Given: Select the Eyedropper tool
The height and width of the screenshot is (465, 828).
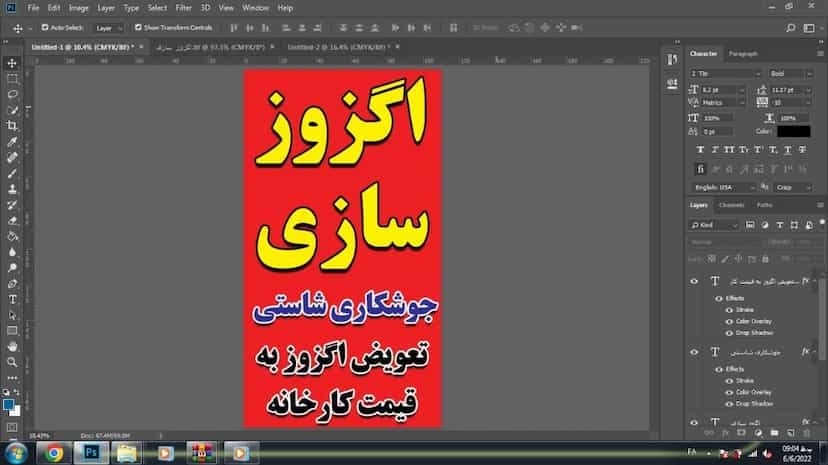Looking at the screenshot, I should click(x=12, y=141).
